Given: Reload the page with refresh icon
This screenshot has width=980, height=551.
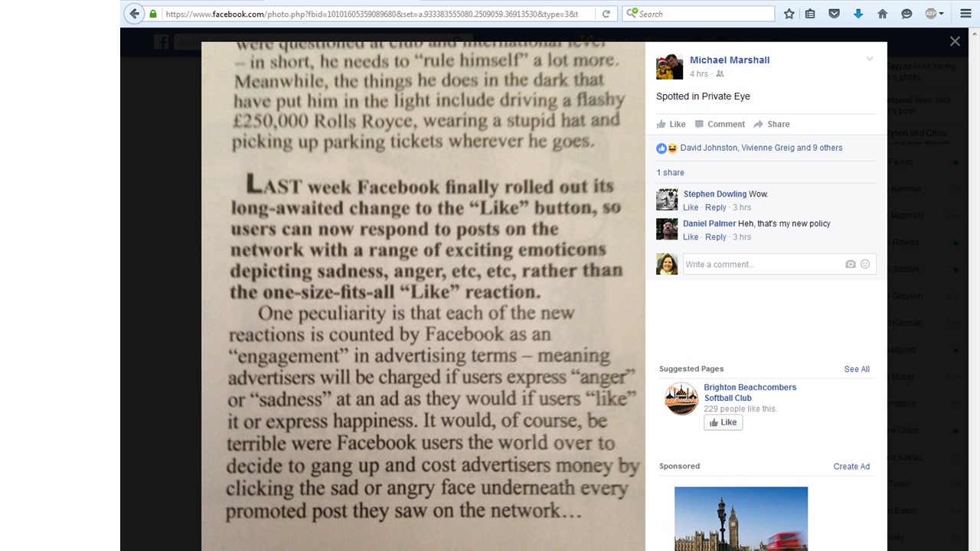Looking at the screenshot, I should (x=606, y=14).
